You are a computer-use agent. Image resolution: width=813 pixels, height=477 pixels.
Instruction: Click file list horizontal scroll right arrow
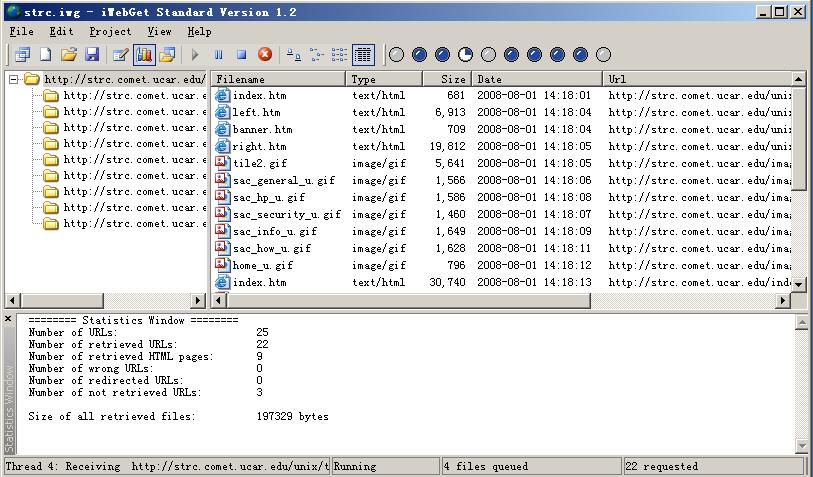click(x=783, y=300)
